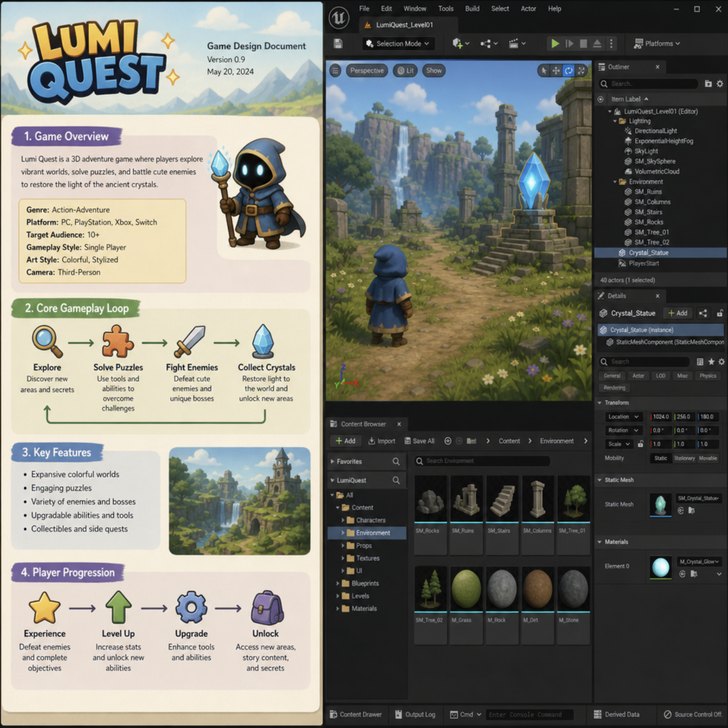Toggle the Details panel lock icon

[x=720, y=313]
